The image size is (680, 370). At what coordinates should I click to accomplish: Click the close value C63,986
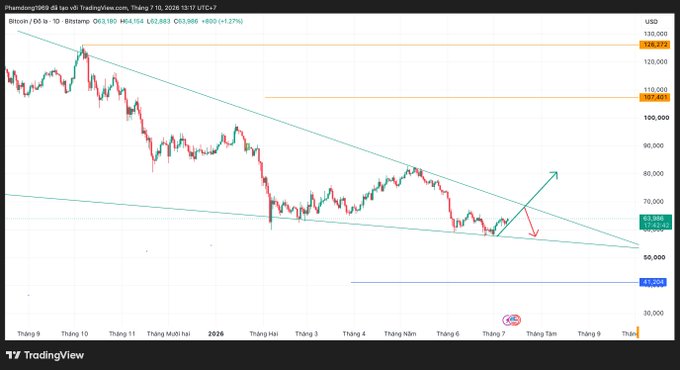pos(186,21)
